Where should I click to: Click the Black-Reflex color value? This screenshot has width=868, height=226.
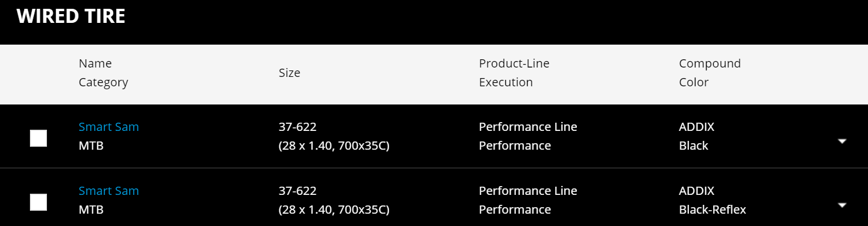click(712, 210)
